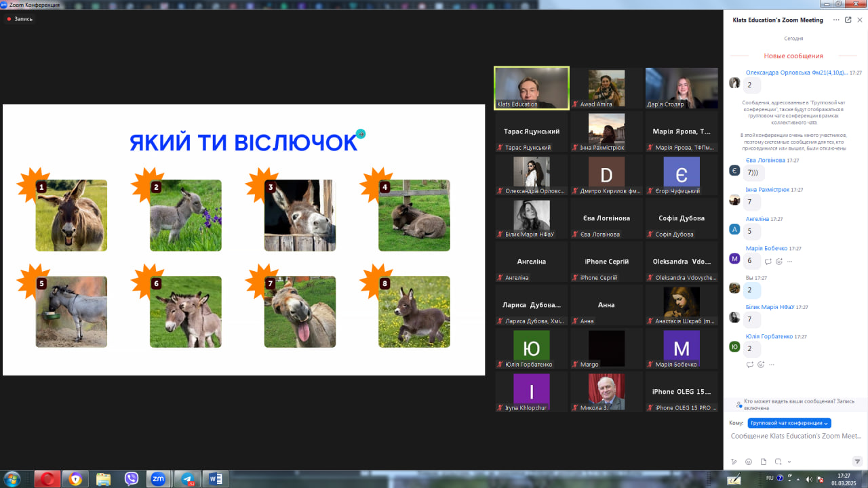Open Viber from the Windows taskbar
Viewport: 868px width, 488px height.
pos(131,479)
